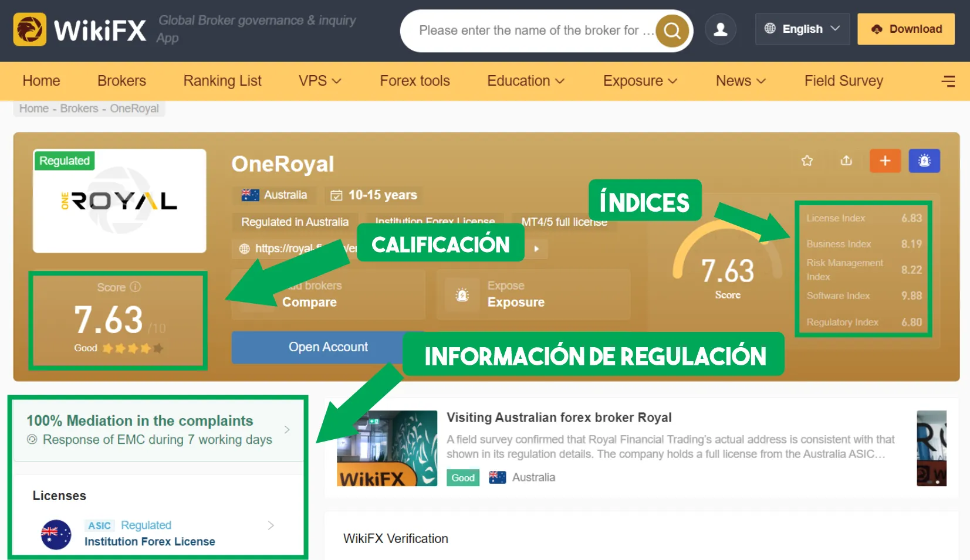Click the globe language icon
The width and height of the screenshot is (970, 560).
coord(770,28)
